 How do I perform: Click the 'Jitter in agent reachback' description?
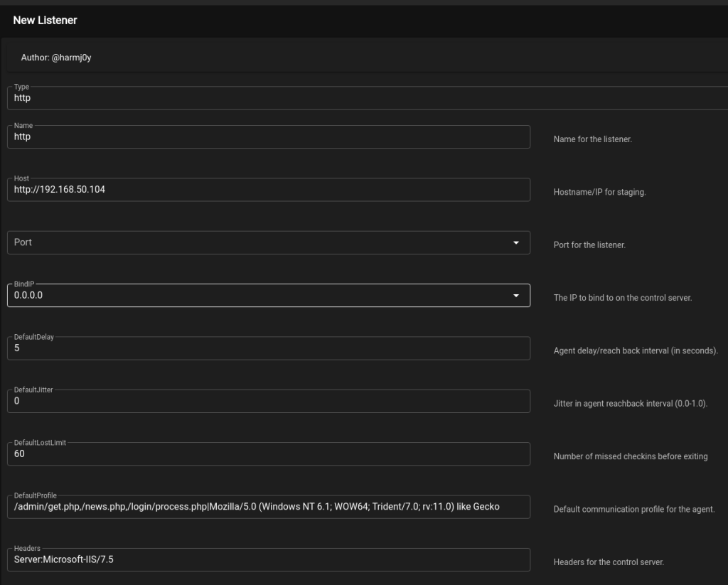pos(630,404)
